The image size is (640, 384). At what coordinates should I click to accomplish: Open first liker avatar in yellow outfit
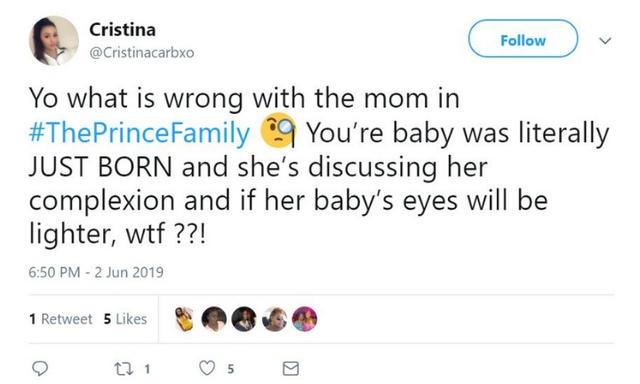(x=184, y=319)
